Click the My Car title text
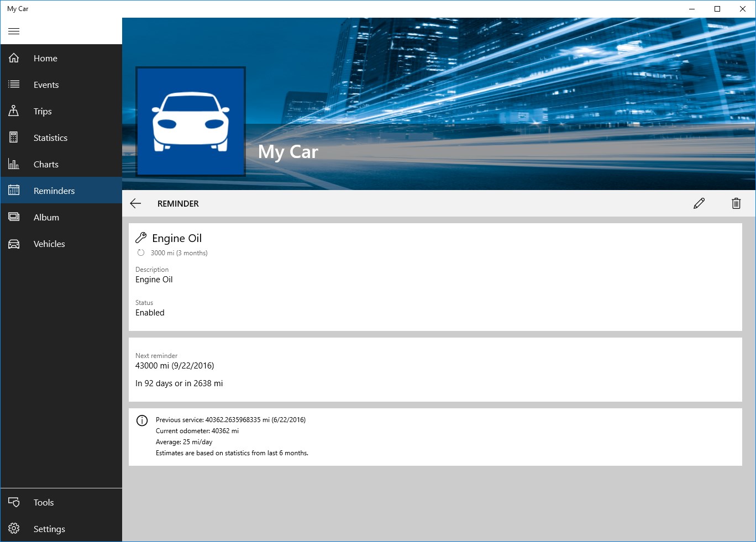 pos(288,152)
